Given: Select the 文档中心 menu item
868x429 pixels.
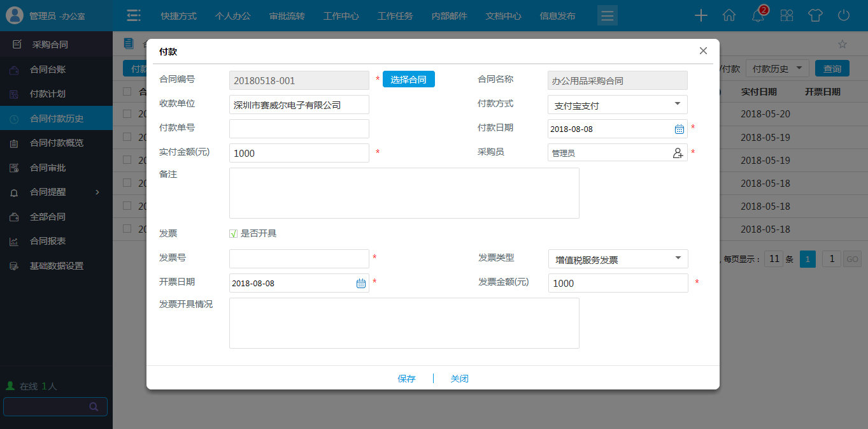Looking at the screenshot, I should coord(502,15).
